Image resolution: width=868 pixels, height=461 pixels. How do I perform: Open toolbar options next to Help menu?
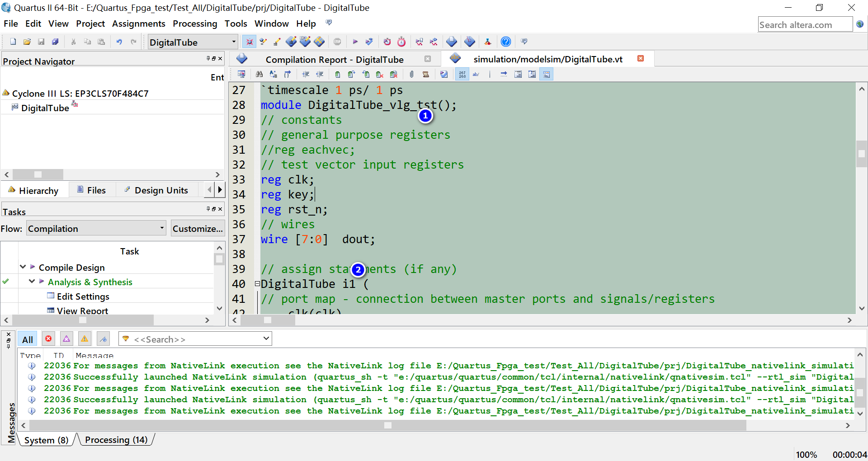tap(329, 23)
